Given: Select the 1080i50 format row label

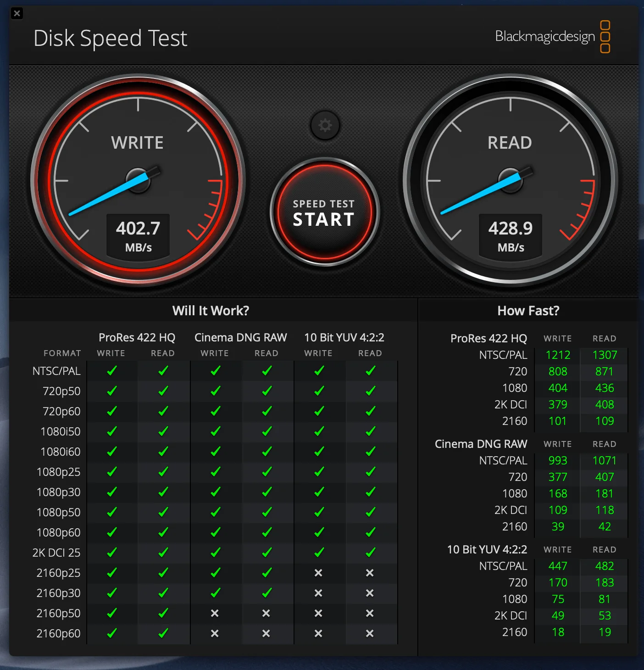Looking at the screenshot, I should point(61,431).
